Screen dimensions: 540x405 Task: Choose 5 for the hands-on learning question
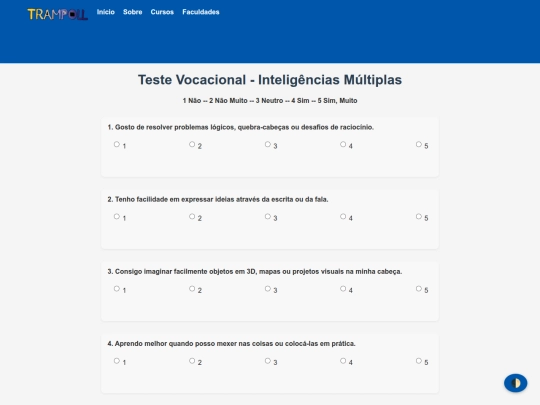[x=418, y=361]
